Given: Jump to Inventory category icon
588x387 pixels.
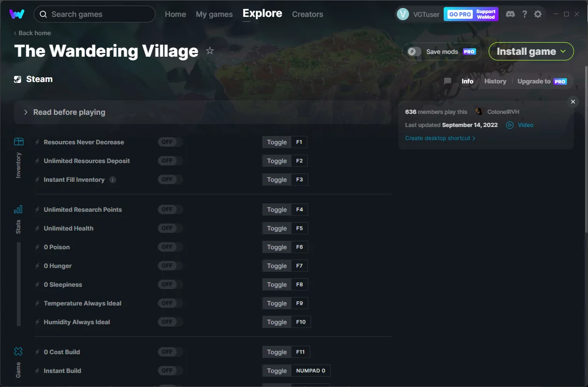Looking at the screenshot, I should [18, 141].
